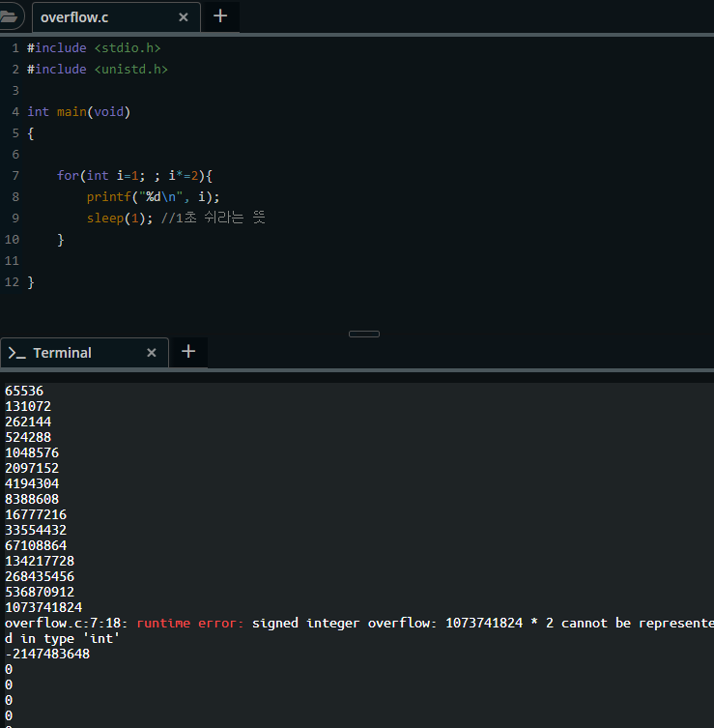Screen dimensions: 714x728
Task: Click line number 12 in the gutter
Action: click(x=12, y=281)
